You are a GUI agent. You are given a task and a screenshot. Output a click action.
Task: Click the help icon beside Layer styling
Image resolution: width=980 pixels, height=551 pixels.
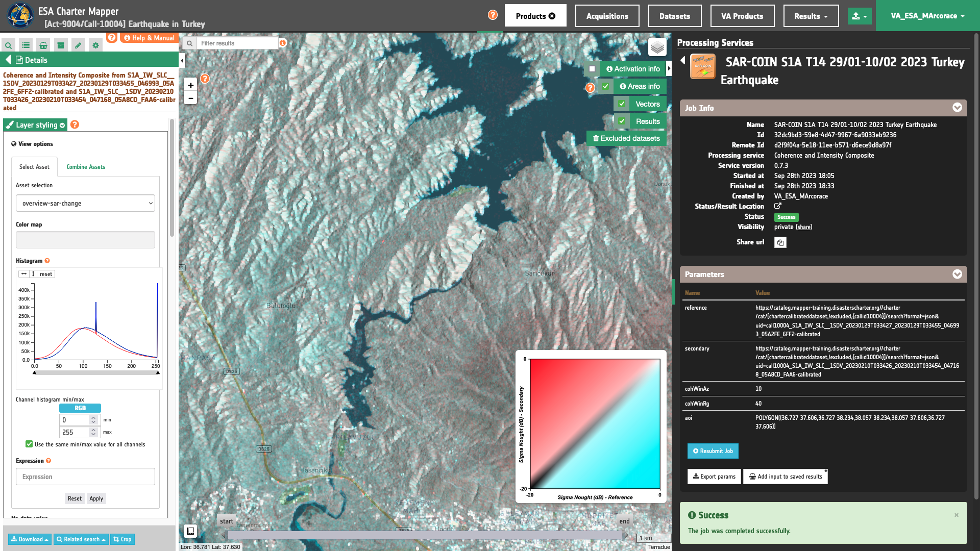tap(75, 124)
